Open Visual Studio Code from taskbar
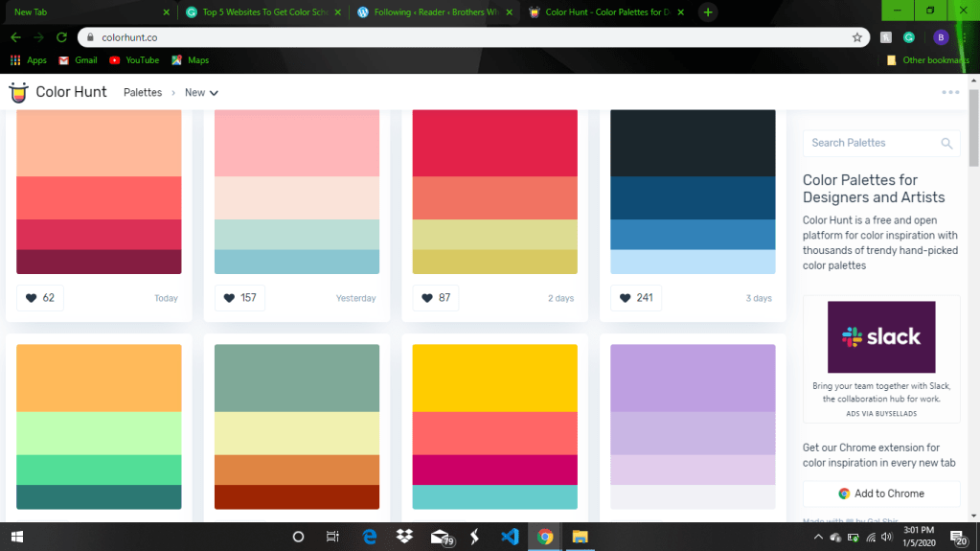 pos(510,537)
